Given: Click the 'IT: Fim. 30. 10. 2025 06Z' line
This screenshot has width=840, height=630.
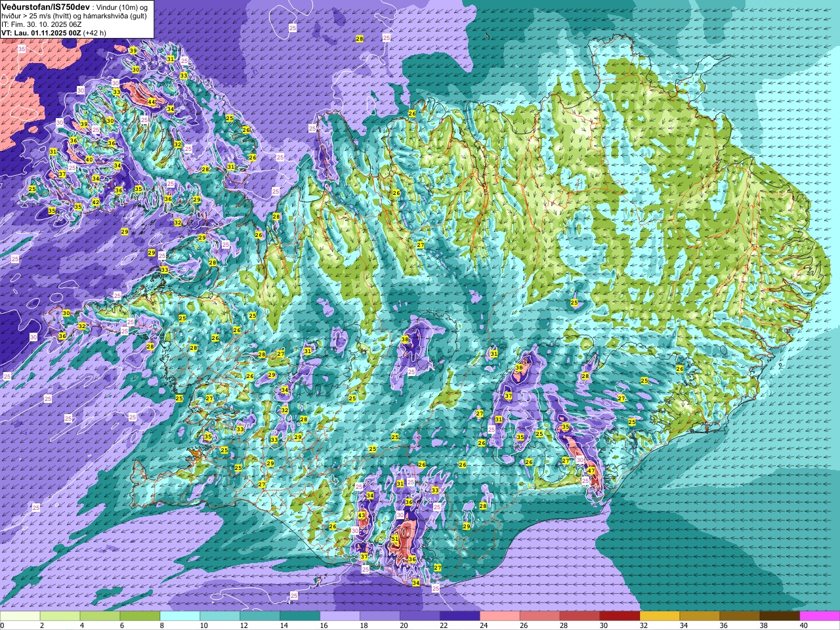Looking at the screenshot, I should [x=41, y=24].
